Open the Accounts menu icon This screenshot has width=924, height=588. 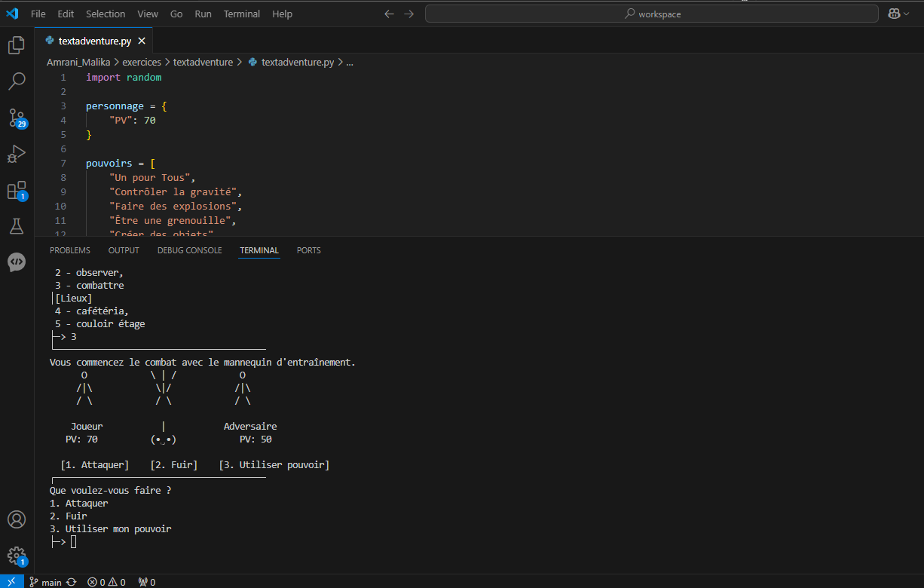pos(17,520)
